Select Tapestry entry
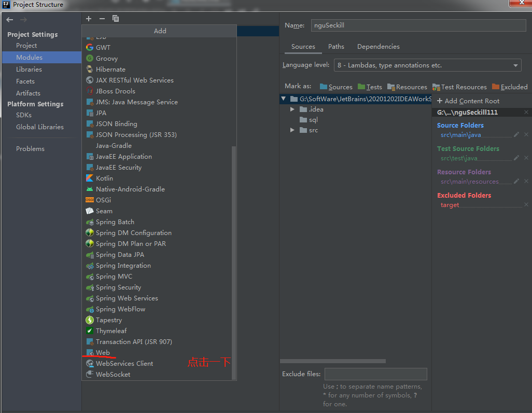Viewport: 532px width, 413px height. 159,320
